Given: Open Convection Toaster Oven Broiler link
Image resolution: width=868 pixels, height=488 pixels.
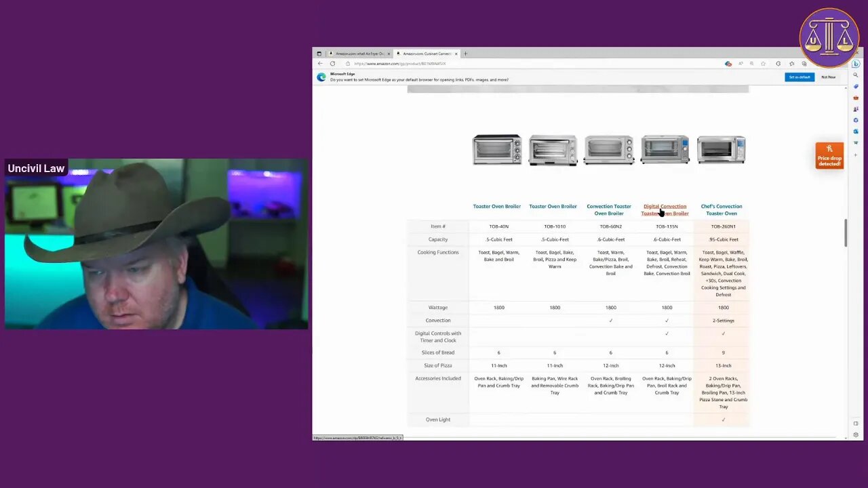Looking at the screenshot, I should (x=609, y=209).
